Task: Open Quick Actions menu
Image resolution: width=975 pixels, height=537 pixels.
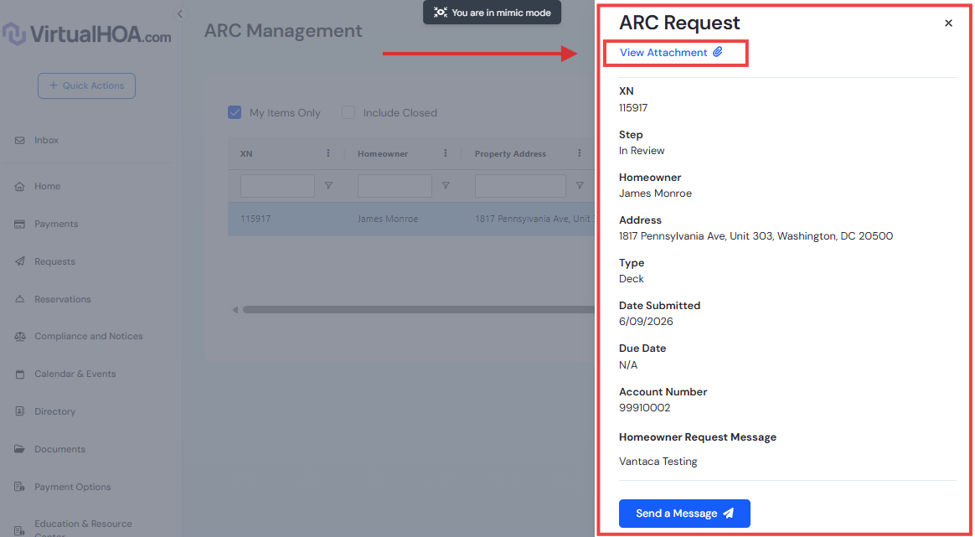Action: [x=86, y=86]
